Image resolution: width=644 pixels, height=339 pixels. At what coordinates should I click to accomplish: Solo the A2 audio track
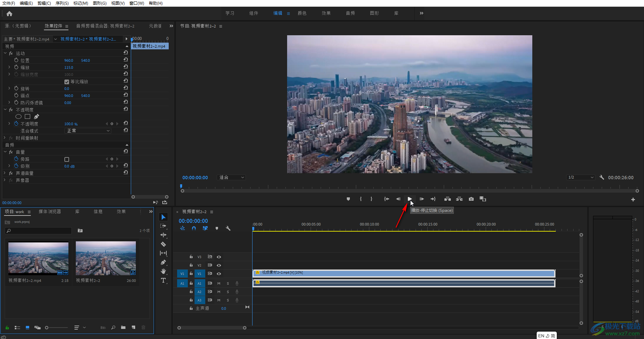coord(228,292)
